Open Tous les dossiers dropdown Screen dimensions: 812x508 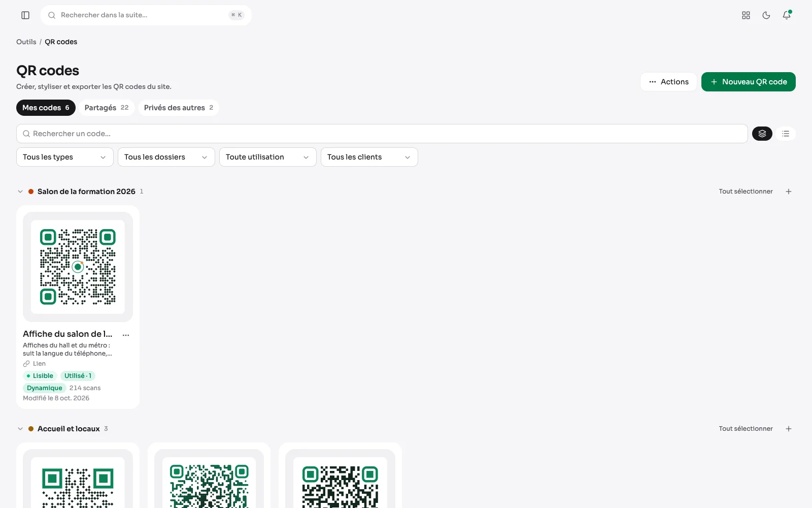[166, 157]
